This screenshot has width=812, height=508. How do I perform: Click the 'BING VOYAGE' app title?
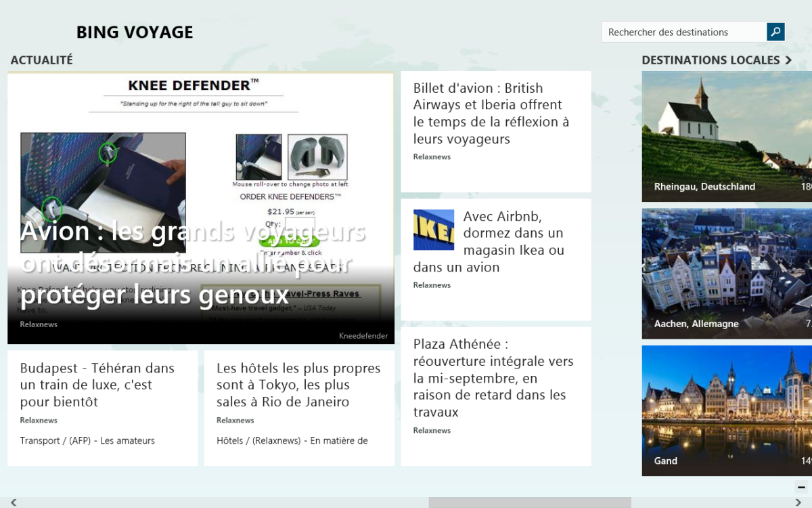[x=135, y=32]
